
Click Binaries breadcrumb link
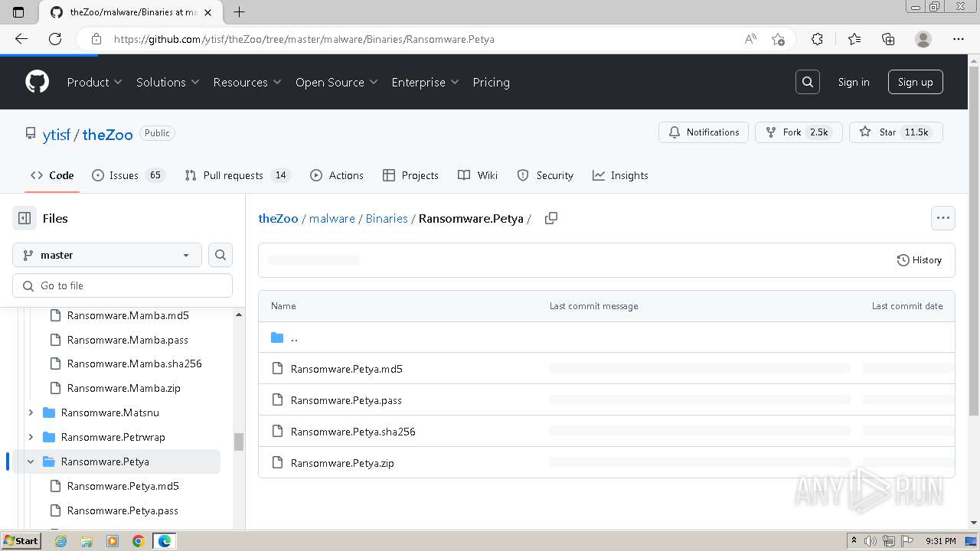point(387,218)
